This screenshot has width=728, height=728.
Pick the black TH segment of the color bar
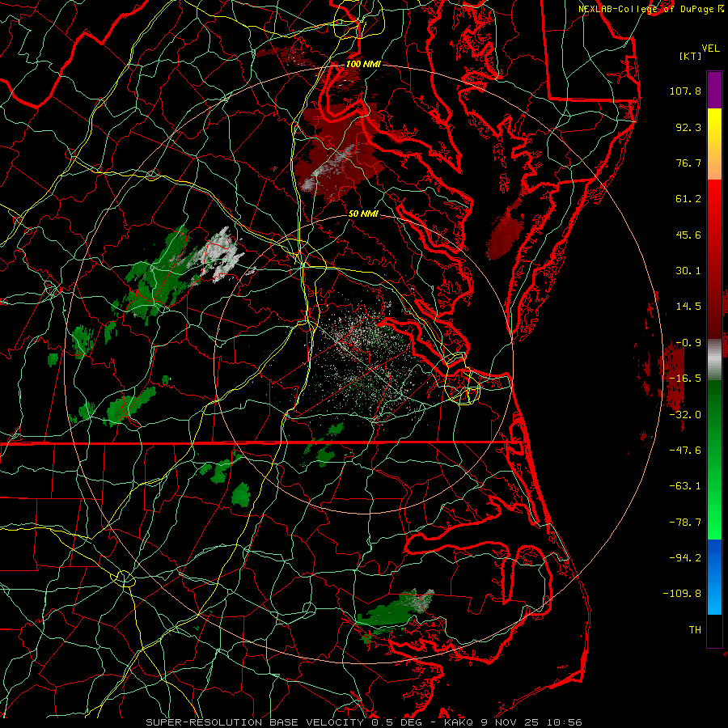coord(714,630)
